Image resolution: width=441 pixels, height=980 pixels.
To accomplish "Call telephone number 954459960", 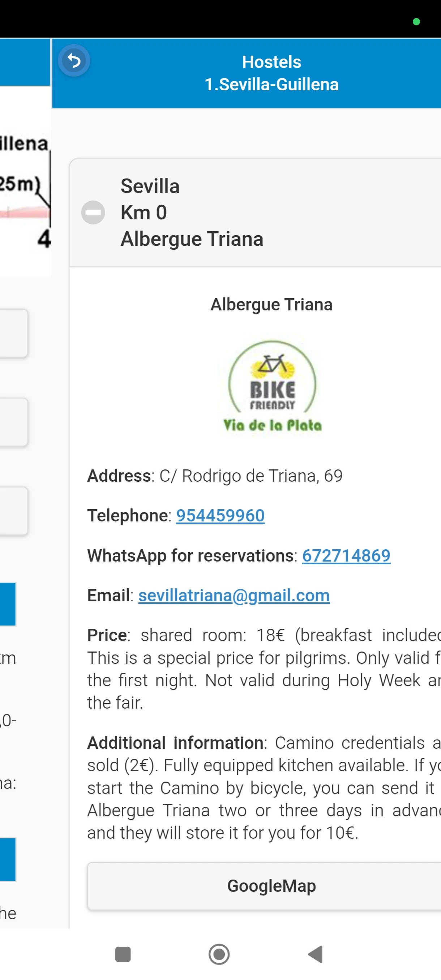I will click(220, 516).
